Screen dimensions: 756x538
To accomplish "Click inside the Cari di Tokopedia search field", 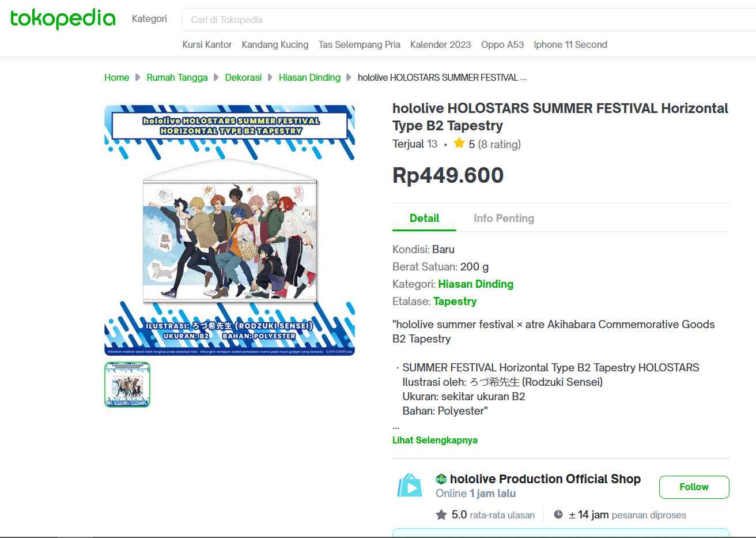I will pyautogui.click(x=461, y=20).
